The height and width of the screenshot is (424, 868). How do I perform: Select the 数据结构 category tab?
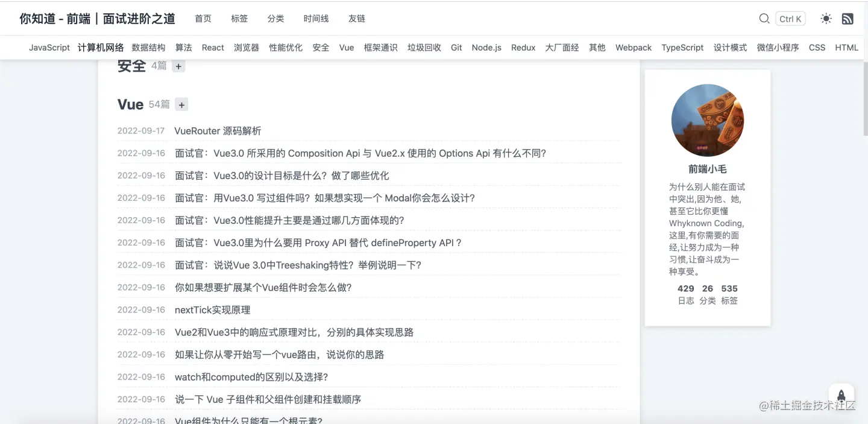coord(148,48)
